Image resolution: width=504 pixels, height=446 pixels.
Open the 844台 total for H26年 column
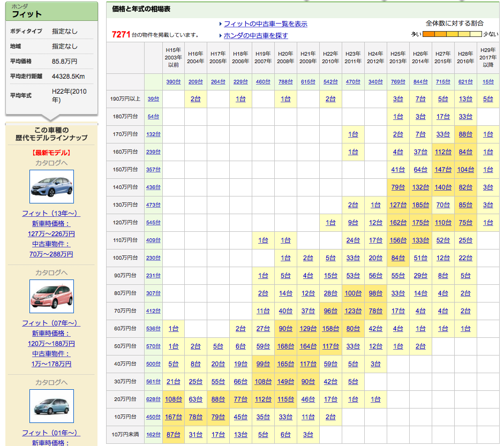point(420,82)
